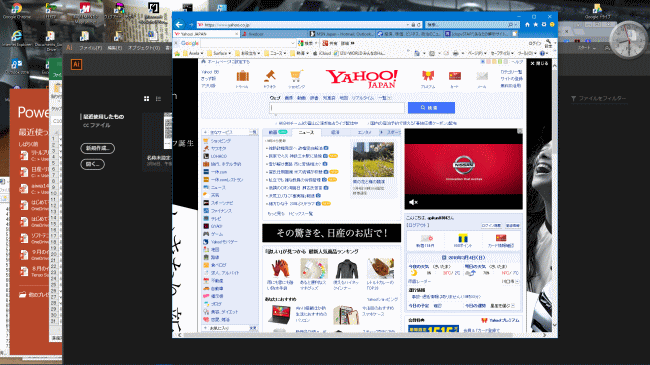This screenshot has width=650, height=365.
Task: Open the 画像 search category link
Action: coord(289,98)
